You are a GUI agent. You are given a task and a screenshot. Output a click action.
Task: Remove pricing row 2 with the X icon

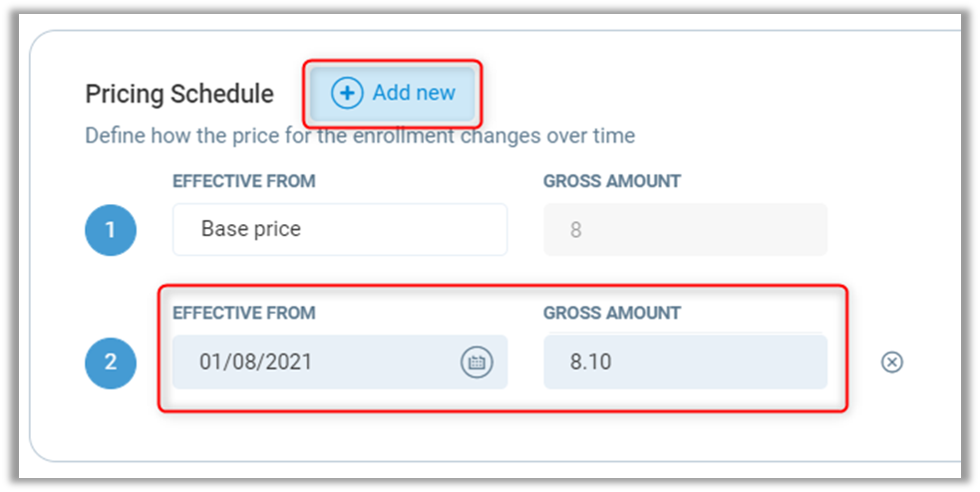[892, 363]
